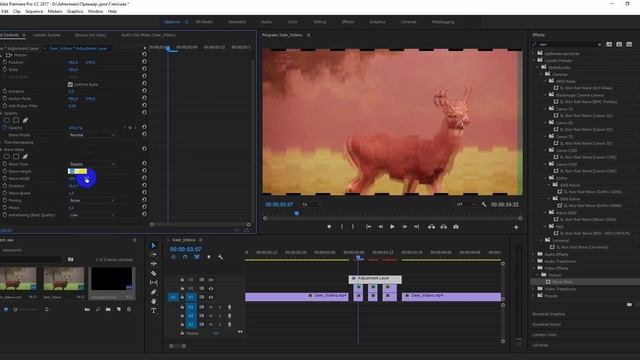Open the Button Editor plus icon

pos(516,227)
